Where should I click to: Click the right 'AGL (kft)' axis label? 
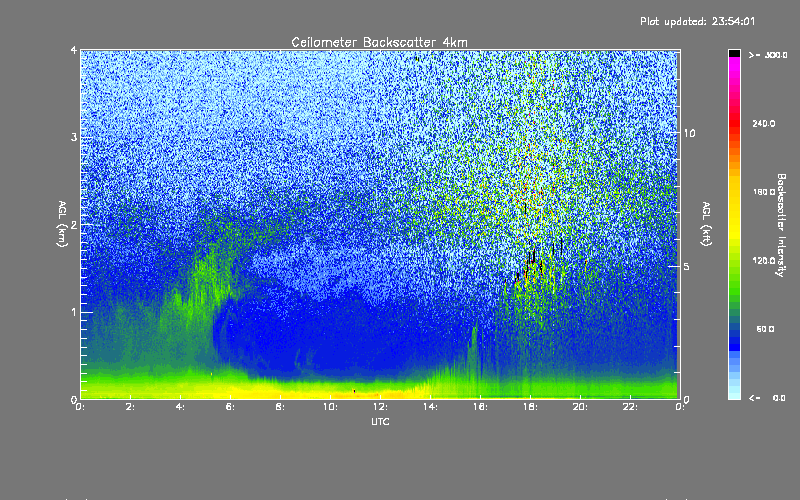pyautogui.click(x=706, y=224)
